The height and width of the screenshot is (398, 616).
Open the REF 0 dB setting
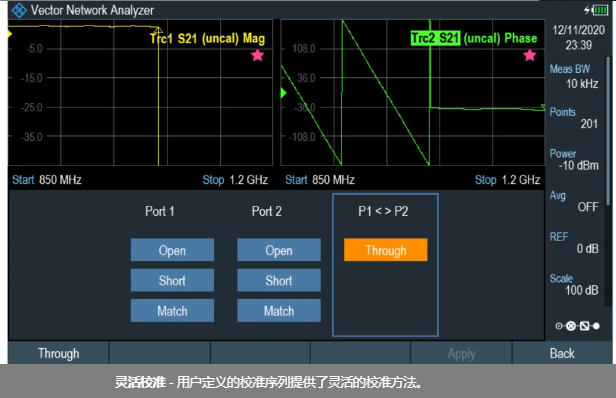[x=574, y=243]
